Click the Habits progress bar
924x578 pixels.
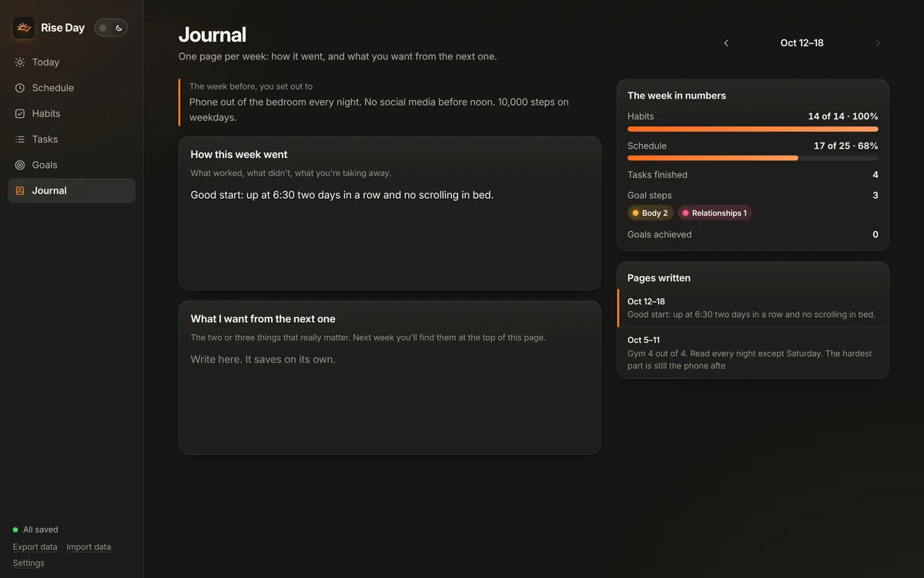pyautogui.click(x=753, y=129)
